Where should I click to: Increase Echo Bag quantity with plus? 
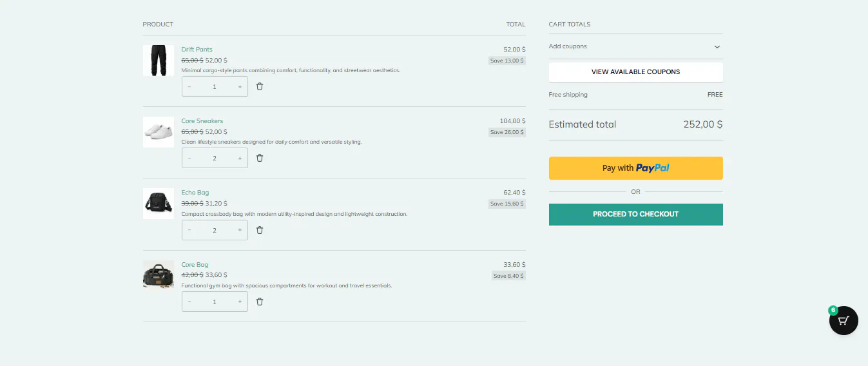point(240,230)
